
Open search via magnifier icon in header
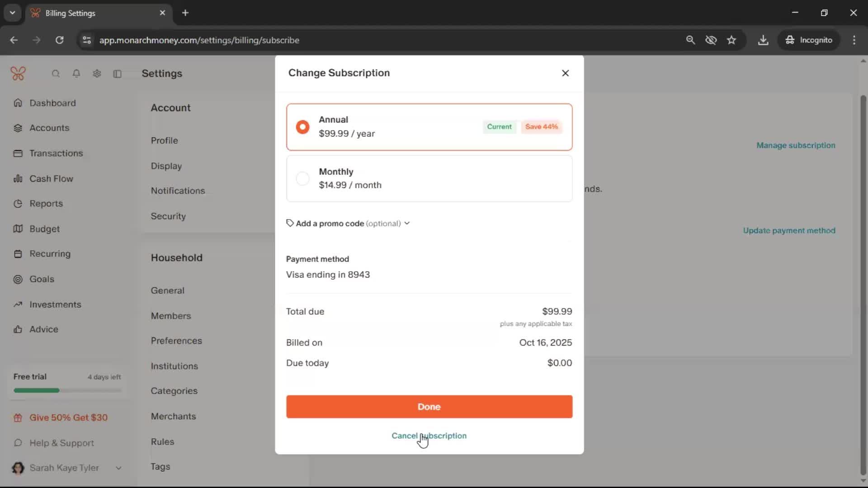(x=56, y=74)
